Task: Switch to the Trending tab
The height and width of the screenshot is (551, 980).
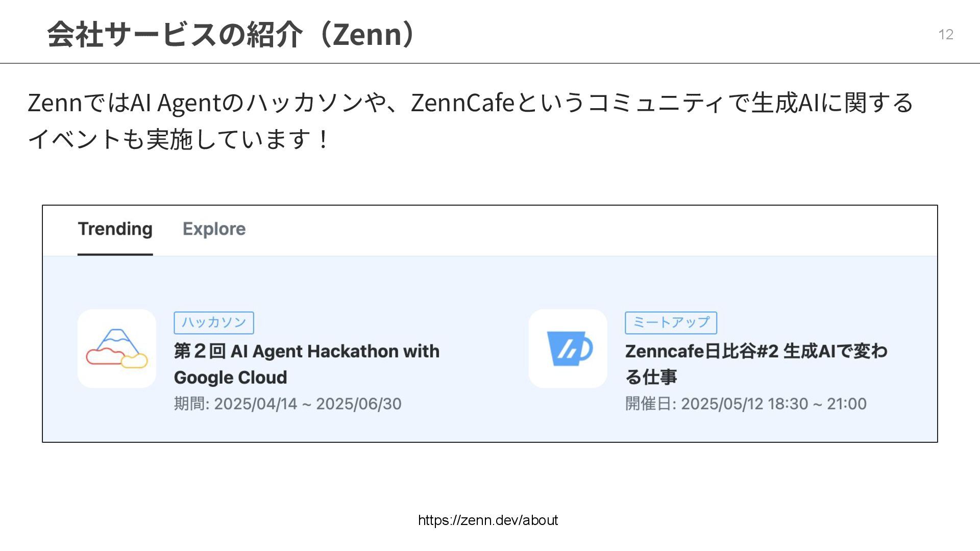Action: [115, 229]
